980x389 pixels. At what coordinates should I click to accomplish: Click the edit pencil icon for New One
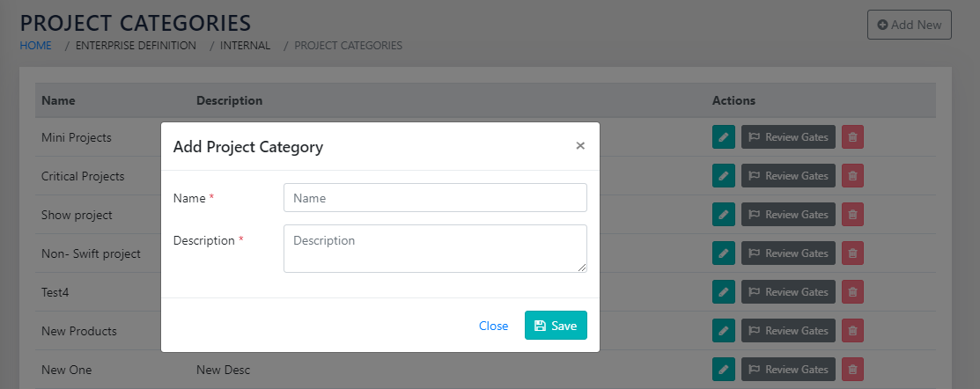click(723, 370)
